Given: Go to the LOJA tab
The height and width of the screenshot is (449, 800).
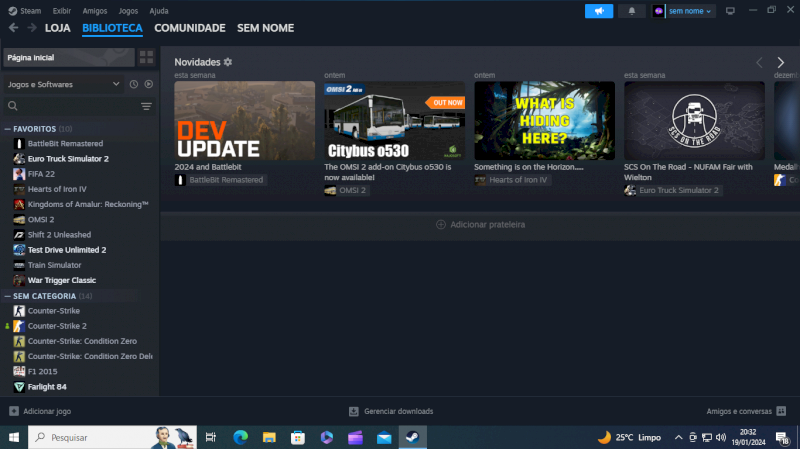Looking at the screenshot, I should pos(58,28).
